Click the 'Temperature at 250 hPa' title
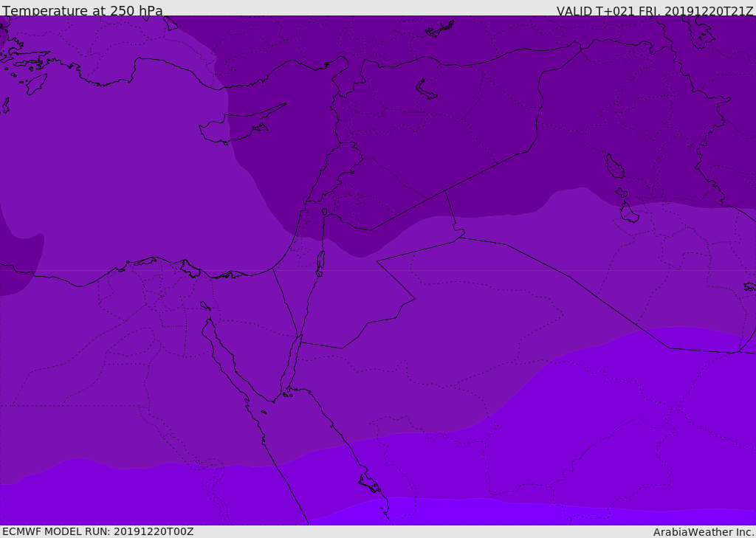Screen dimensions: 756x538 [83, 11]
